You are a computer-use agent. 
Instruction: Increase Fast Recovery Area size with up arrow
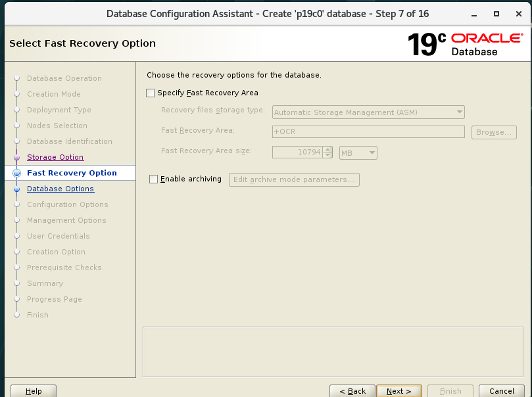coord(327,149)
